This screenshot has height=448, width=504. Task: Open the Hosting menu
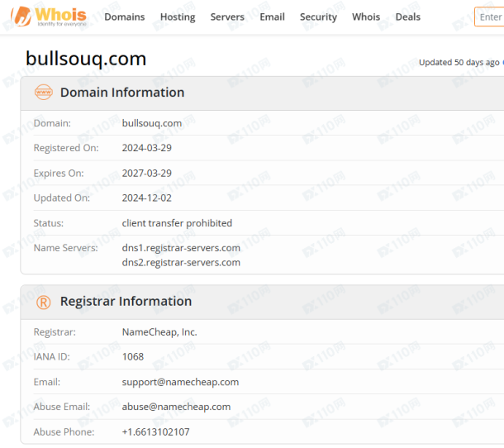click(x=178, y=17)
